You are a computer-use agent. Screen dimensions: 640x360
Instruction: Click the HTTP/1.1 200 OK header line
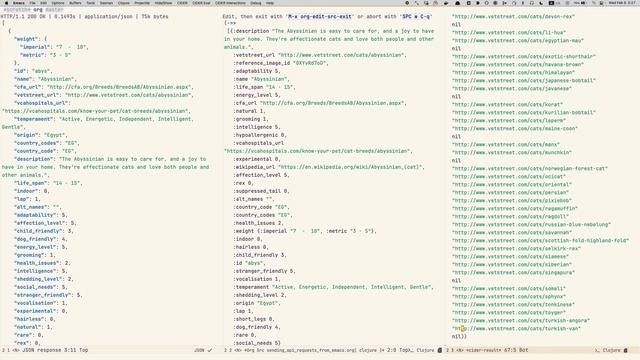pyautogui.click(x=84, y=17)
